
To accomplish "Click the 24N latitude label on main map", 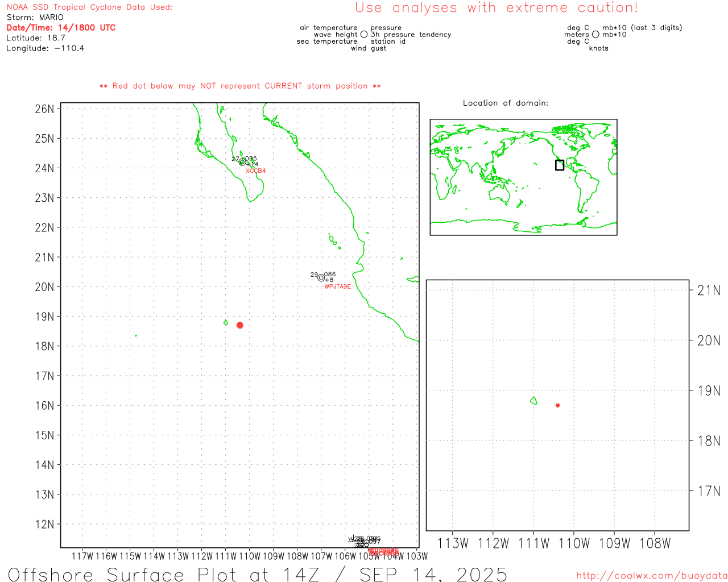I will click(x=45, y=168).
